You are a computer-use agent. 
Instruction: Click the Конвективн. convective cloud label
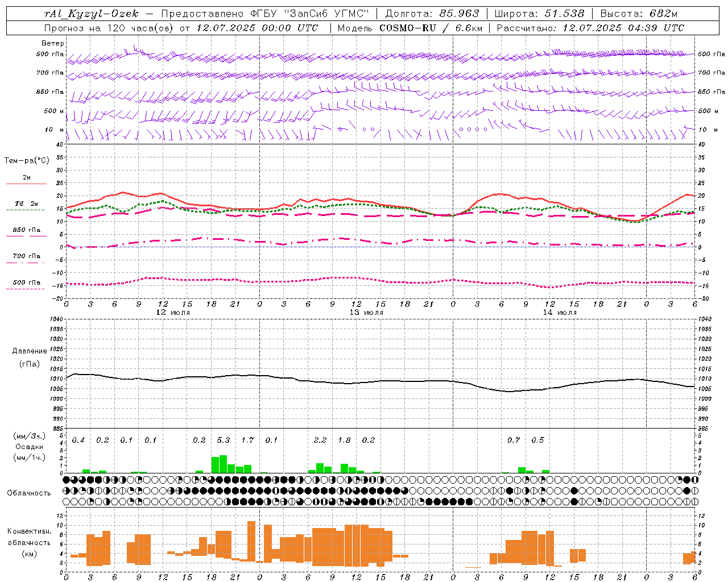[x=29, y=531]
